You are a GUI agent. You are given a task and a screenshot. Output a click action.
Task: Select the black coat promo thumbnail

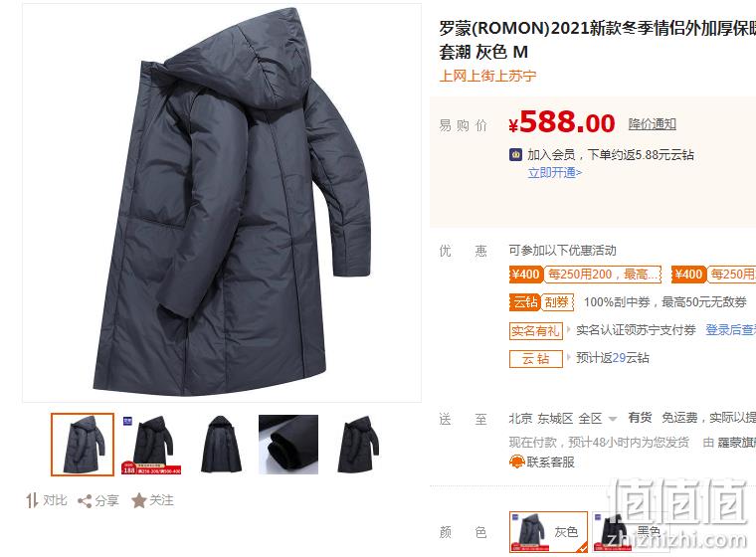[x=152, y=445]
